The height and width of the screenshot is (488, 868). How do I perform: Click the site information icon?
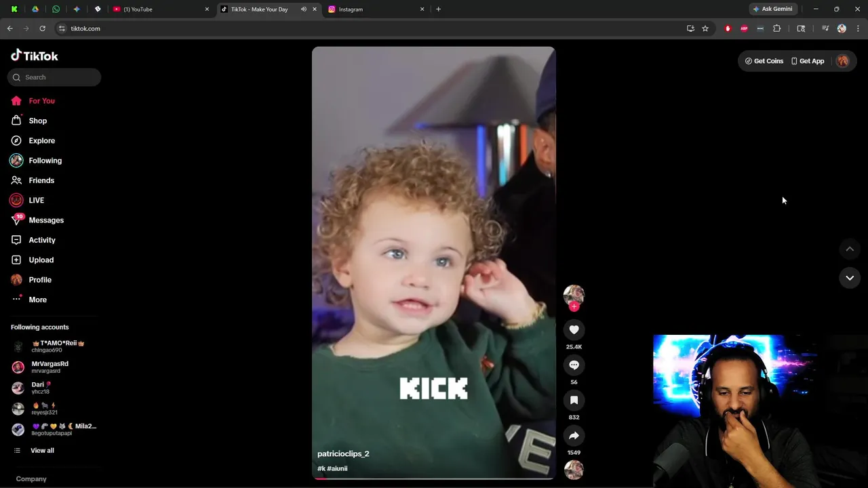(62, 28)
